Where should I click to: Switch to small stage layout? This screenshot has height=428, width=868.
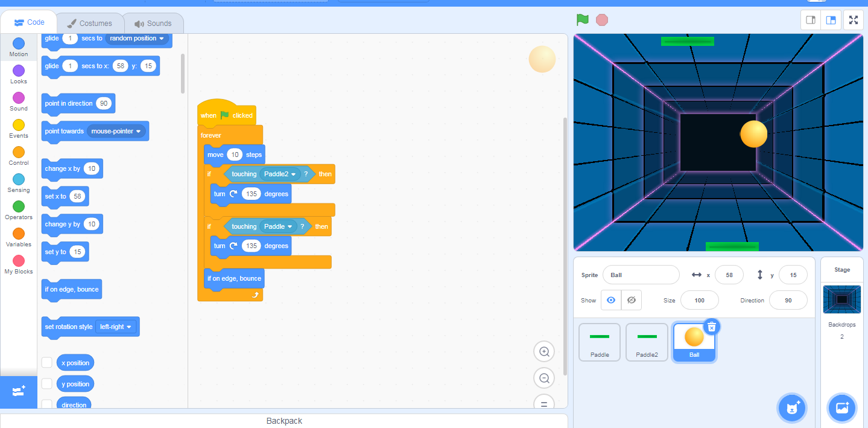811,20
